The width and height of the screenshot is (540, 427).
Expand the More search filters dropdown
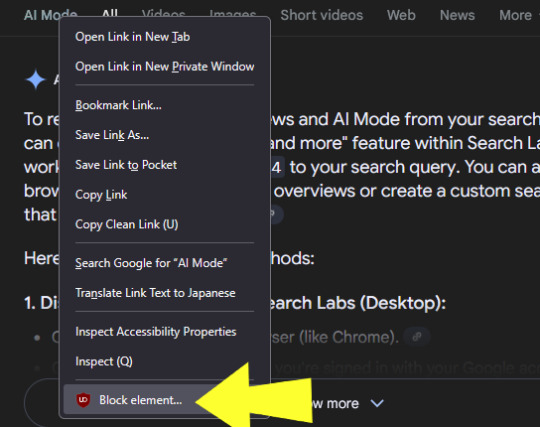518,15
